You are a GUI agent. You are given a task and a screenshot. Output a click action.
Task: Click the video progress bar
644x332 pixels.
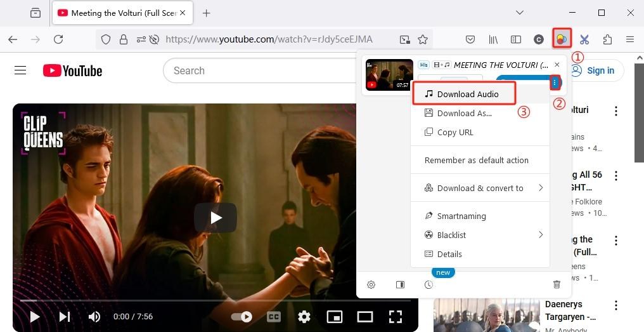(x=216, y=300)
